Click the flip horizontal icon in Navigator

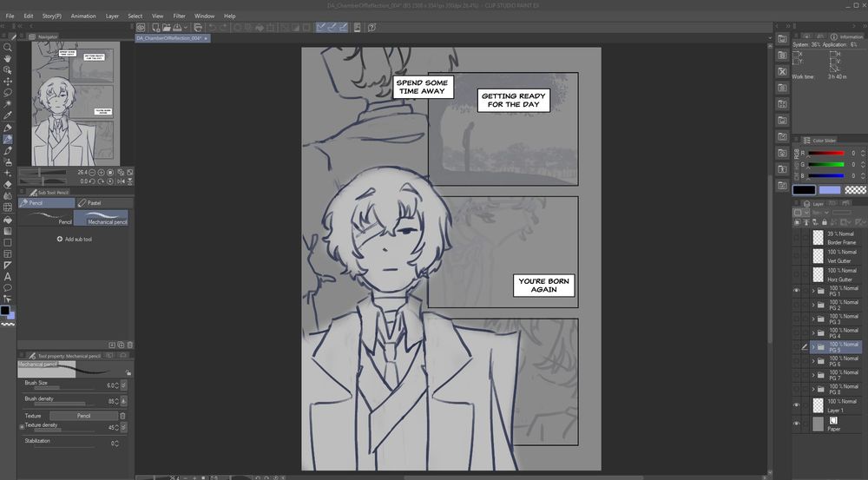(x=121, y=181)
